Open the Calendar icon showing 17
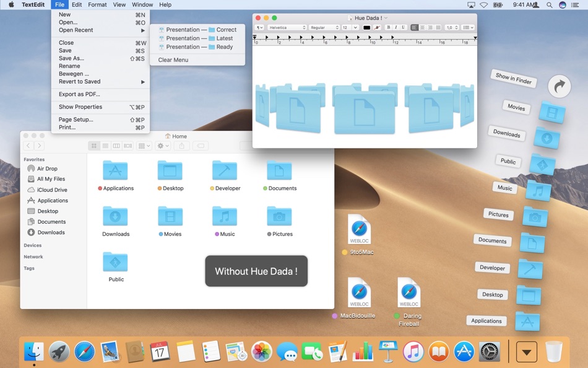588x368 pixels. pos(160,351)
